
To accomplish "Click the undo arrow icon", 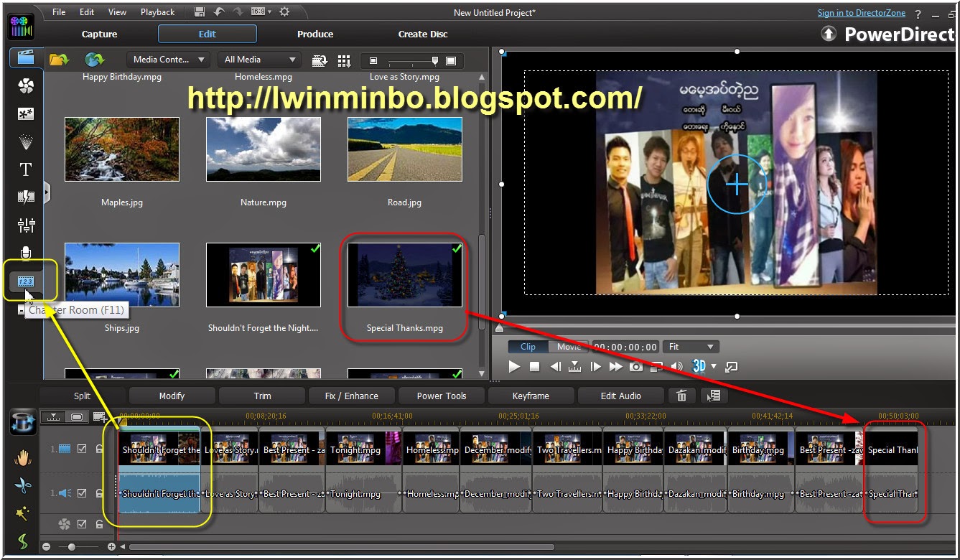I will click(x=218, y=11).
